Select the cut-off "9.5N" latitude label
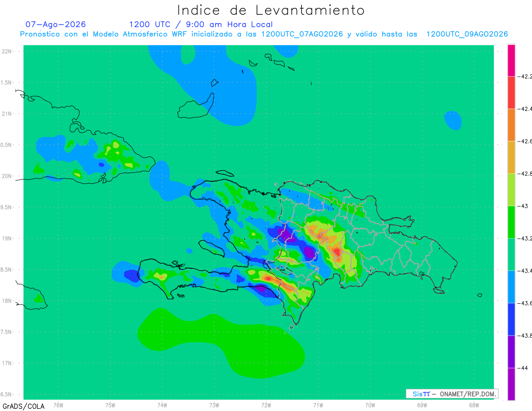 7,207
